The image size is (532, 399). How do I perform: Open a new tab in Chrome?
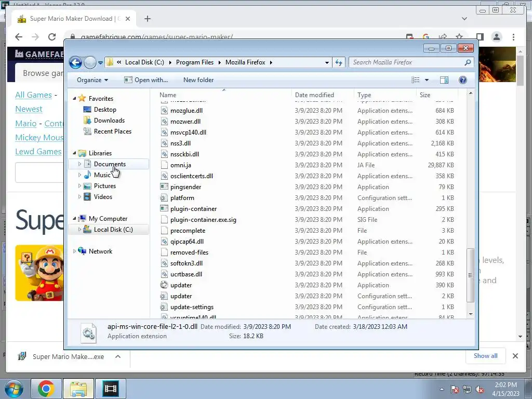coord(147,19)
